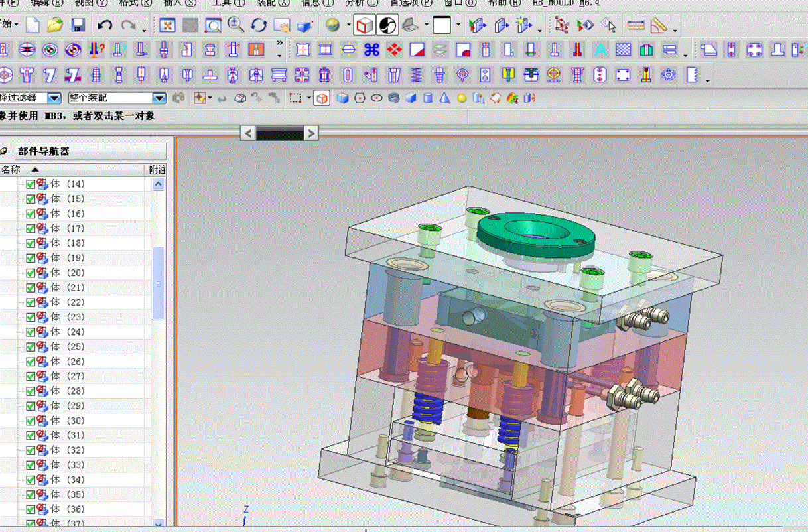Click the right arrow above the viewport

coord(311,133)
